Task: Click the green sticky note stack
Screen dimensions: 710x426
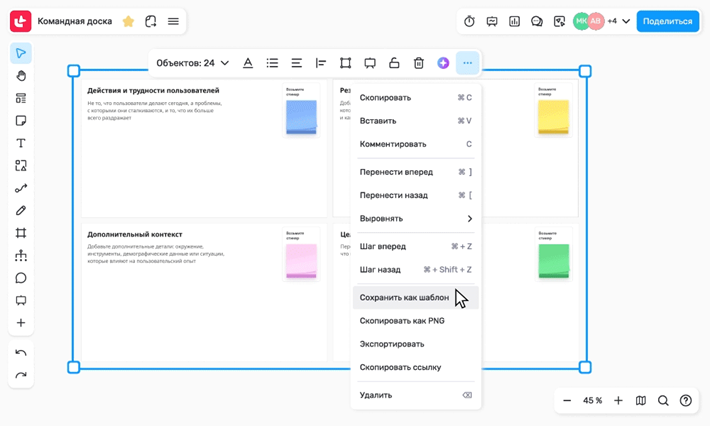Action: 553,261
